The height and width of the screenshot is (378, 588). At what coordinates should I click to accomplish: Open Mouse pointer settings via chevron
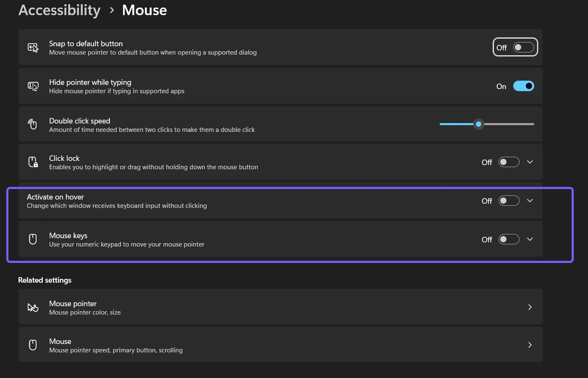(x=530, y=307)
